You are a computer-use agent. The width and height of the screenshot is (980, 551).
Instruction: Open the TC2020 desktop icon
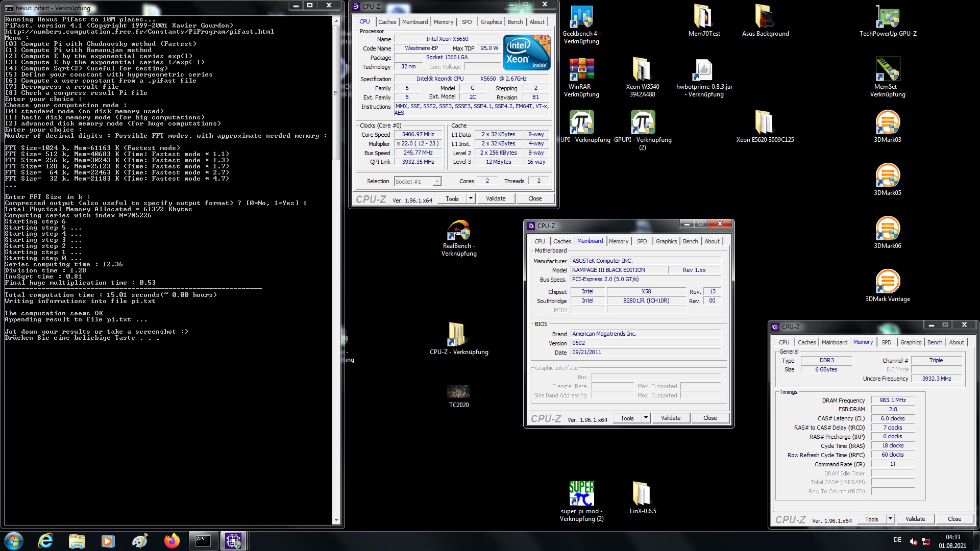tap(459, 396)
